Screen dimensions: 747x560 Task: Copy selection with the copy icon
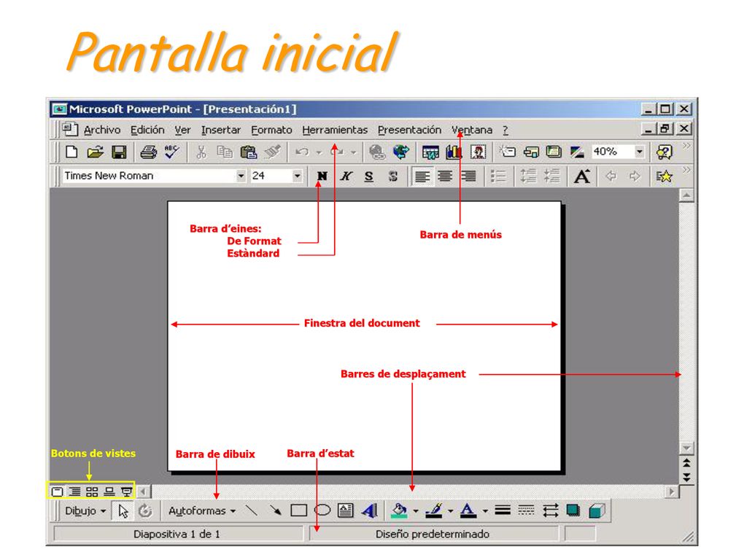(225, 152)
